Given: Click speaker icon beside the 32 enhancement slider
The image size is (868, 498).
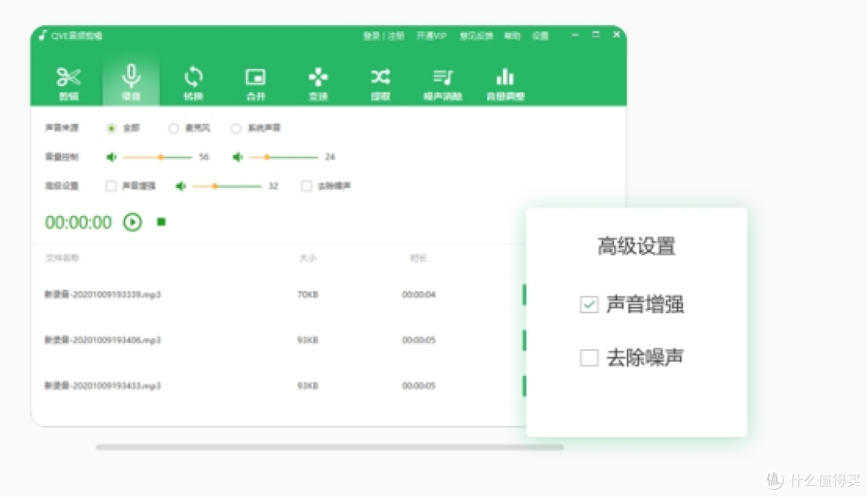Looking at the screenshot, I should 181,186.
